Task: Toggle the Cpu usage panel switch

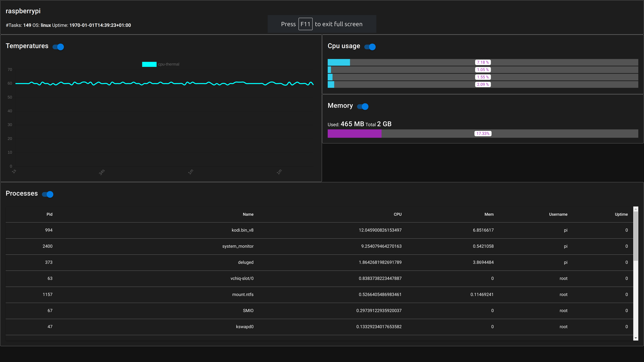Action: pyautogui.click(x=370, y=47)
